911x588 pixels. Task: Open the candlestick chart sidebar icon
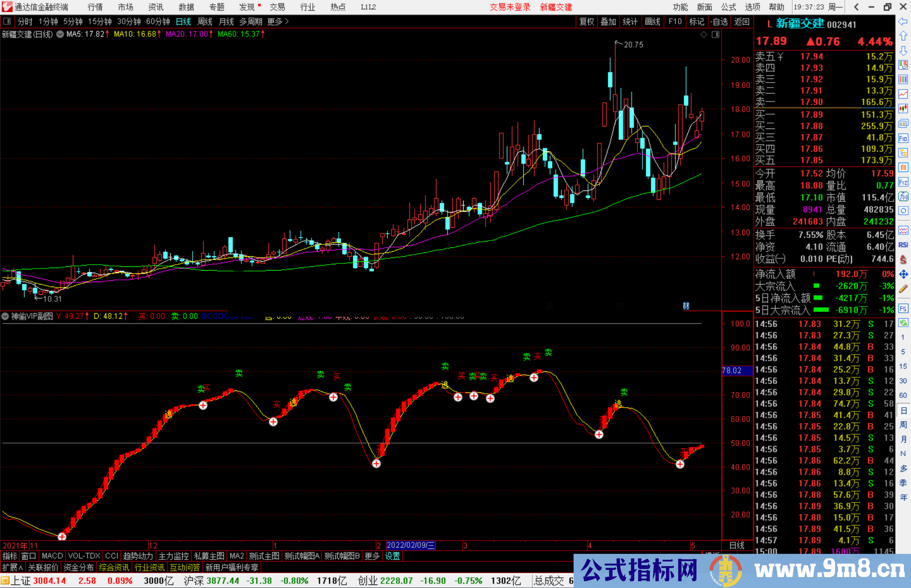(x=903, y=108)
